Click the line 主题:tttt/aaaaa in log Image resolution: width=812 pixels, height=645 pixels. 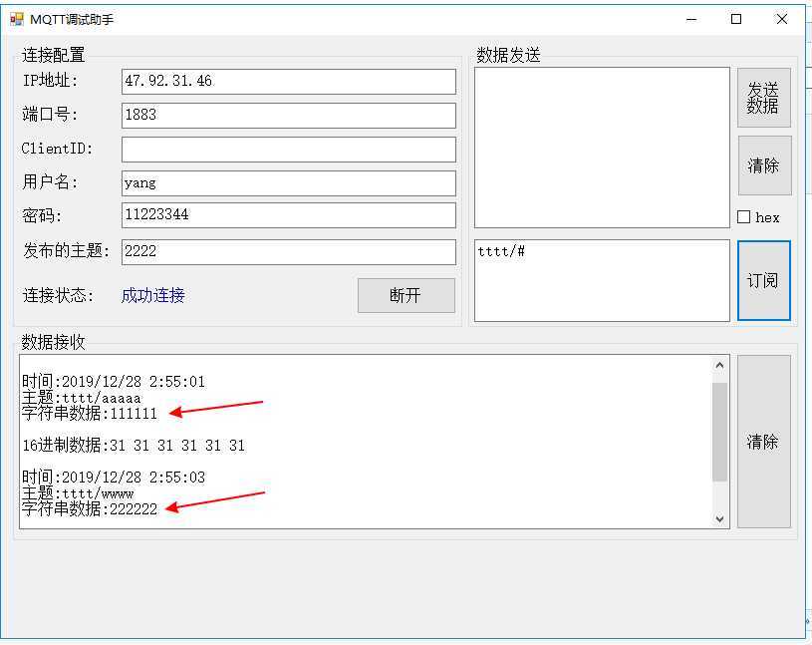(82, 398)
